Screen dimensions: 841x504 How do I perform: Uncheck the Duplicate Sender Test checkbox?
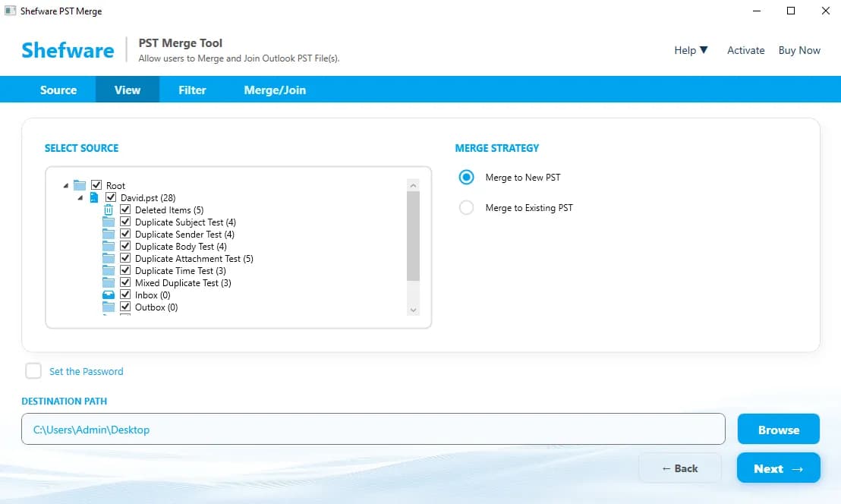[x=125, y=234]
